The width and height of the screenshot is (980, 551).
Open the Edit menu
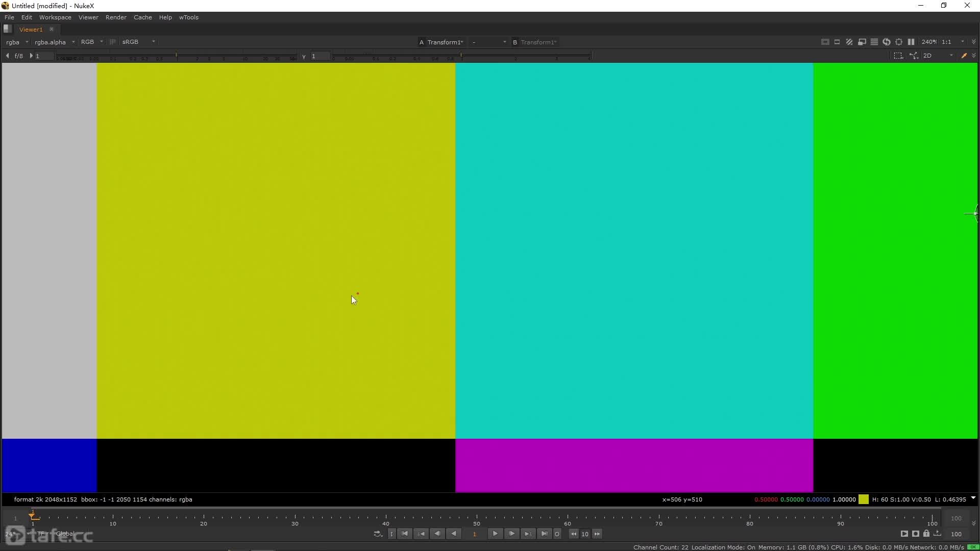click(27, 17)
